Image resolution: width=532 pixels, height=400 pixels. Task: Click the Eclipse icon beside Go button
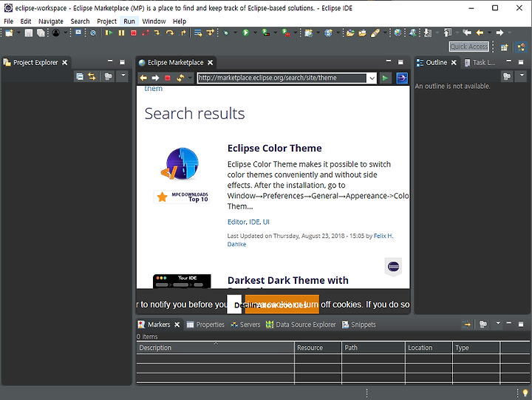(402, 78)
